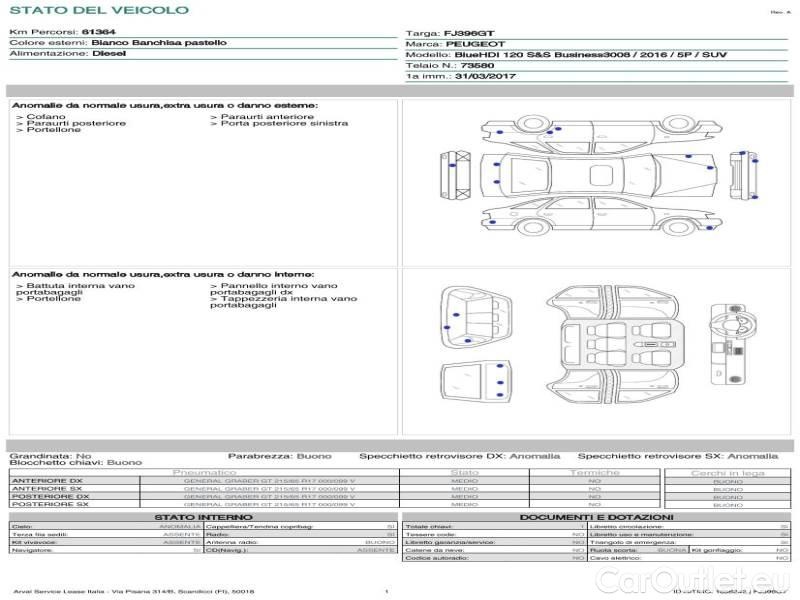Click the STATO INTERNO section header
Screen dimensions: 800x600
tap(203, 517)
